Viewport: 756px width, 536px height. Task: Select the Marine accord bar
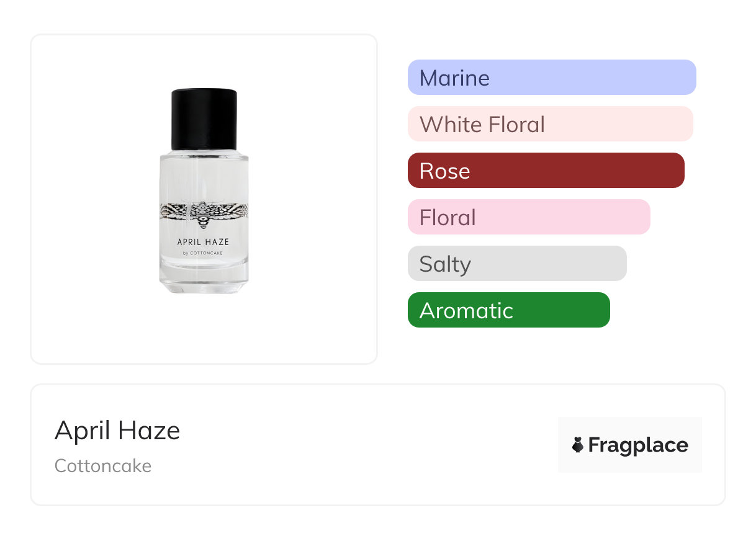(551, 78)
